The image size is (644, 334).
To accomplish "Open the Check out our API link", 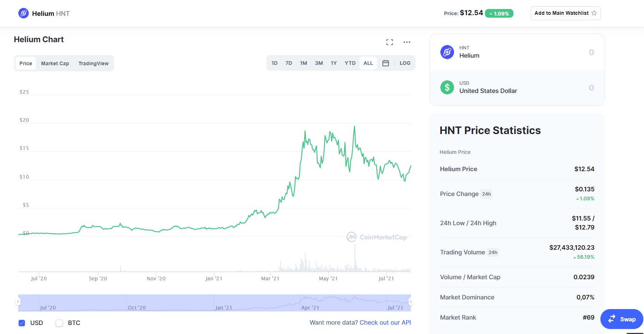I will [x=385, y=322].
